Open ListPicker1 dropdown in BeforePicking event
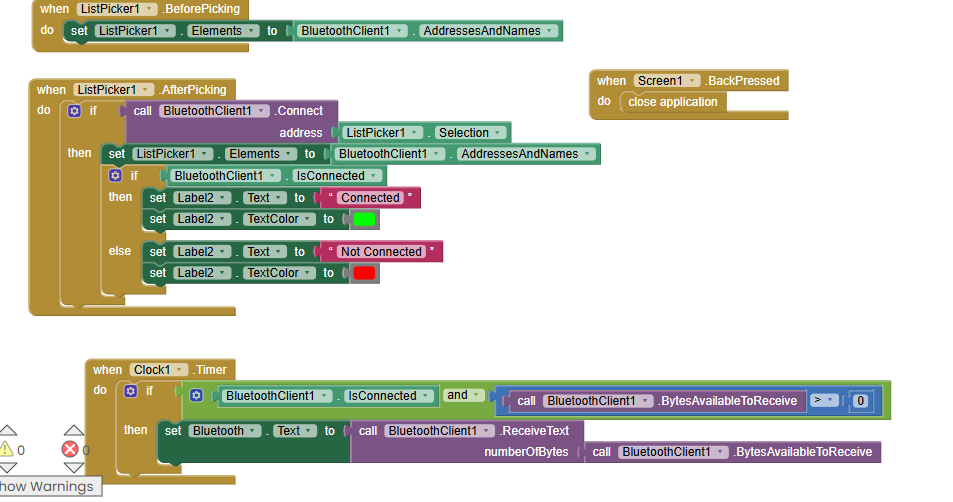Image resolution: width=953 pixels, height=502 pixels. 117,9
